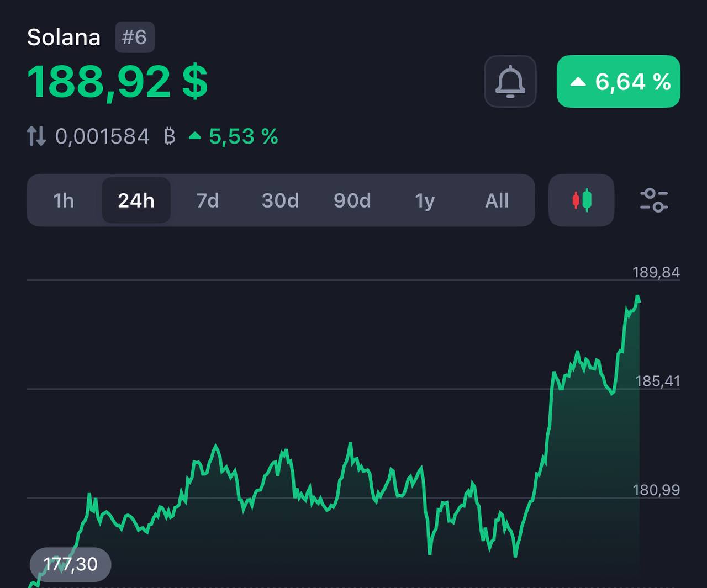Show All-time price history
Image resolution: width=707 pixels, height=588 pixels.
pyautogui.click(x=497, y=200)
